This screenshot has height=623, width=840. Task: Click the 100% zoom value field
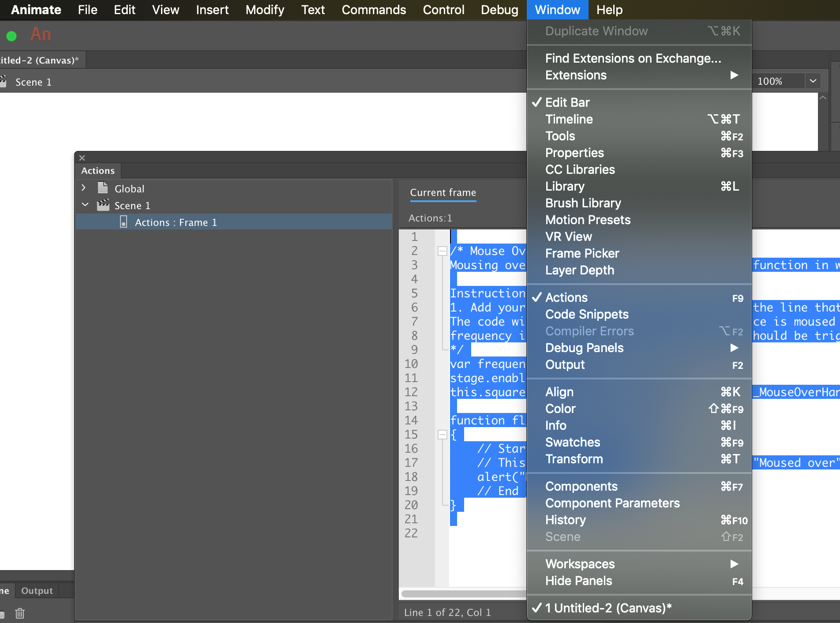tap(779, 81)
